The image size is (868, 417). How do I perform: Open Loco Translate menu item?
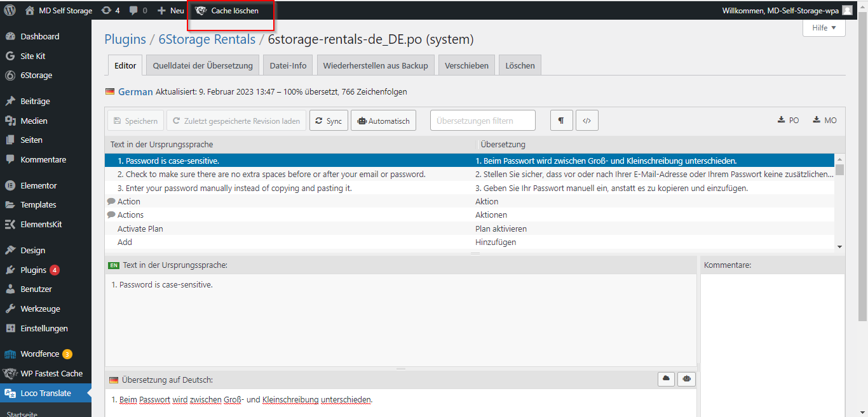[x=46, y=393]
